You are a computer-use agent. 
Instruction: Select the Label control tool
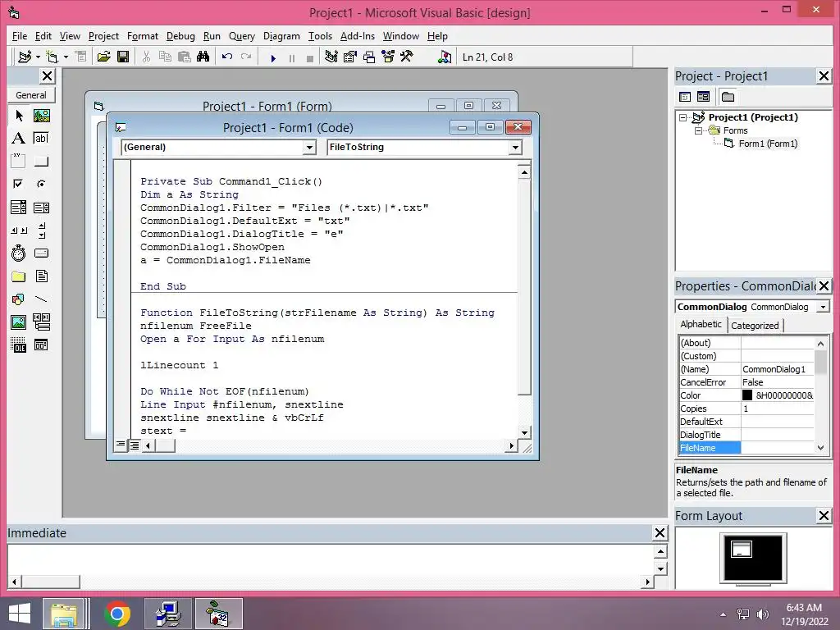click(x=19, y=138)
